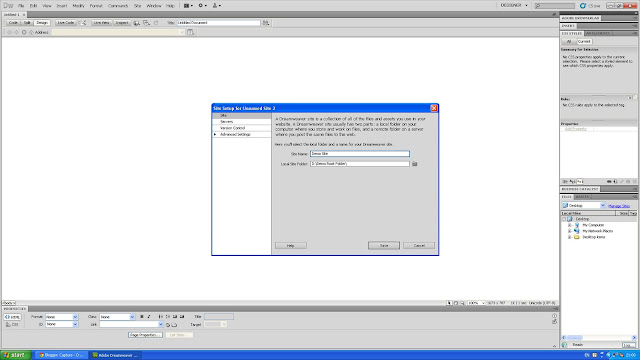Click the Bold icon in Properties panel
This screenshot has height=360, width=640.
pos(142,317)
